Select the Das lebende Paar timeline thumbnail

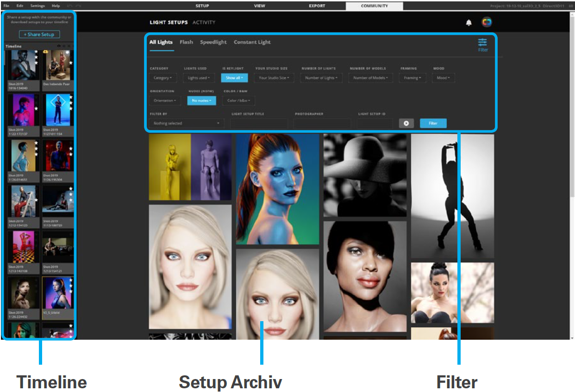pos(58,68)
